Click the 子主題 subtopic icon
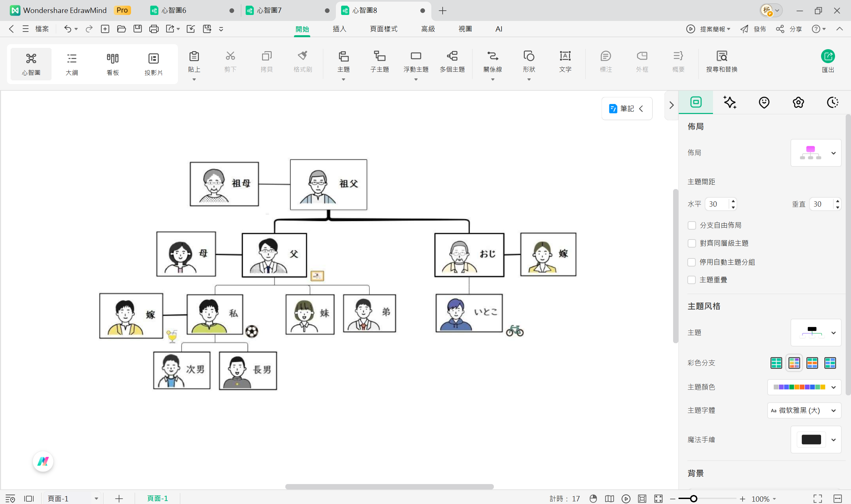Screen dimensions: 851x504 pyautogui.click(x=379, y=56)
